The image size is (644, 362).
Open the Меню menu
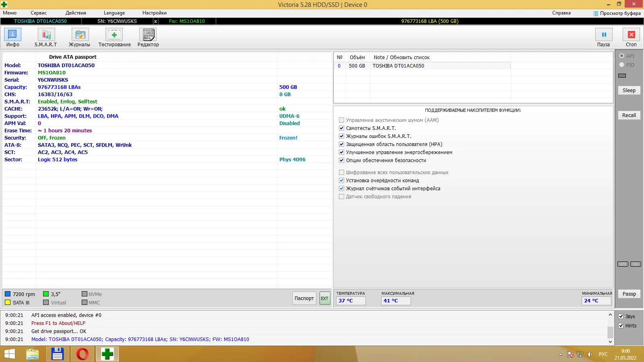pos(10,13)
